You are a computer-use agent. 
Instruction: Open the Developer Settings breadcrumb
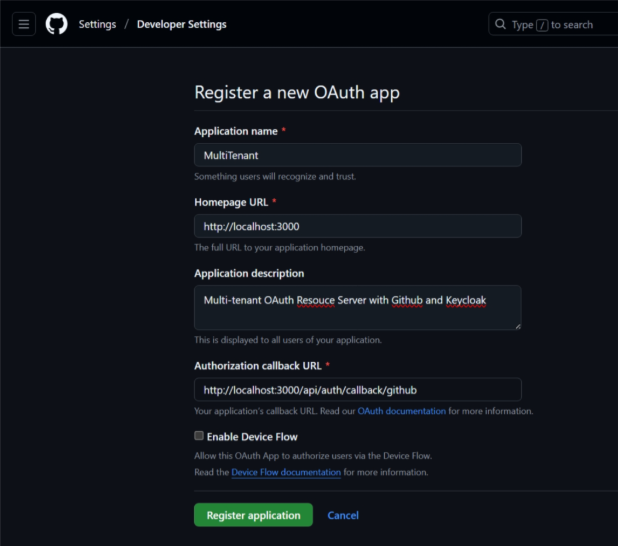[x=181, y=24]
